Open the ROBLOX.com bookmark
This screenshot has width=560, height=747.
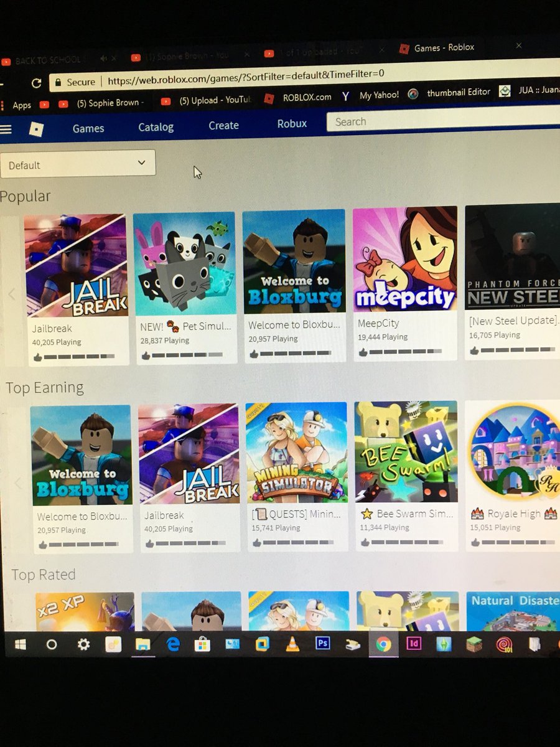(x=299, y=97)
